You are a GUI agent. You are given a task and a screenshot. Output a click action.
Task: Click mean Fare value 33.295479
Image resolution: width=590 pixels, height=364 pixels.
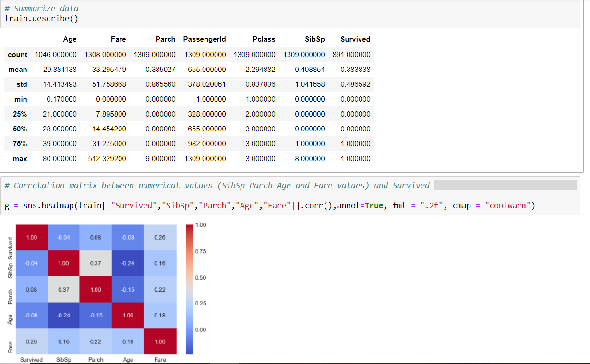click(109, 70)
